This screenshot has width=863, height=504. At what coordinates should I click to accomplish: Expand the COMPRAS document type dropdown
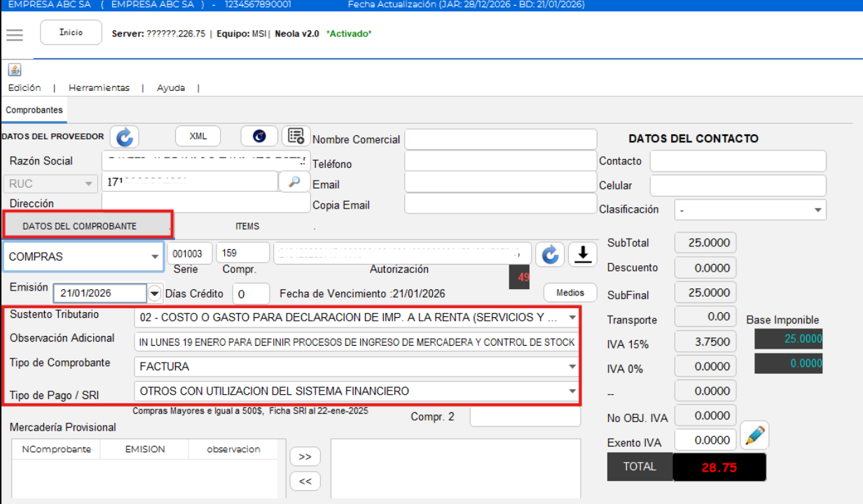point(155,257)
